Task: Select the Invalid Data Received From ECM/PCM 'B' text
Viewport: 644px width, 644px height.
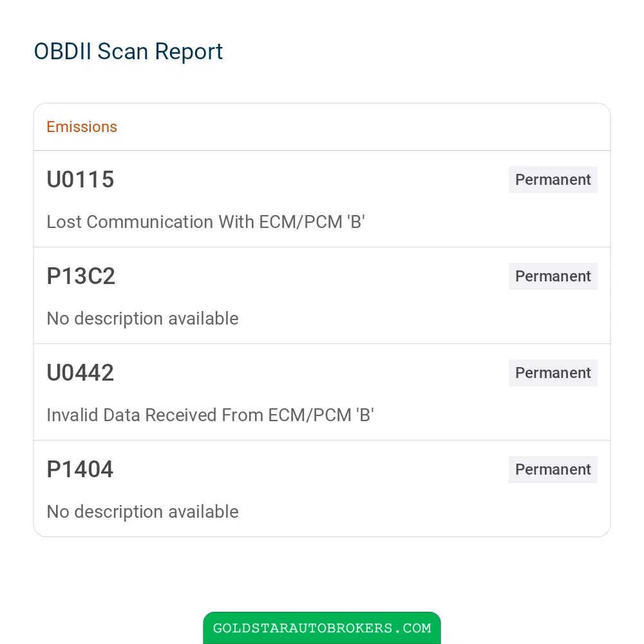Action: [x=211, y=415]
